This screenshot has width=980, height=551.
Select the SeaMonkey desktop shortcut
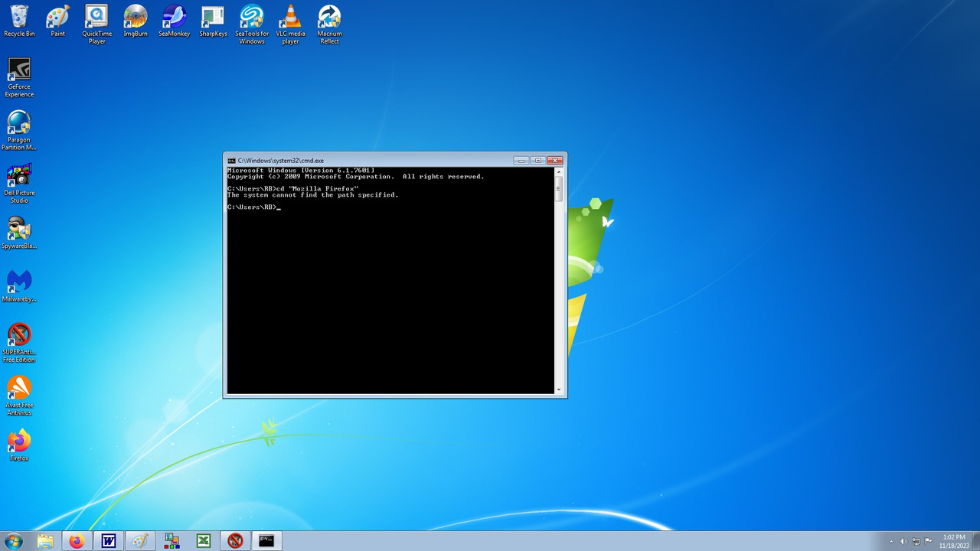[x=175, y=21]
